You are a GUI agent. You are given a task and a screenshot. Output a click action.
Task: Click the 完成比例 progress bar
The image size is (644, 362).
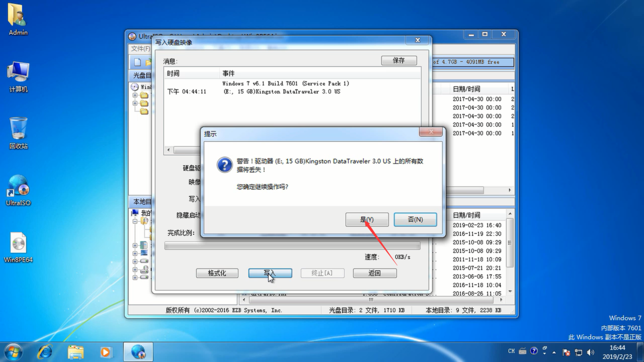[x=292, y=246]
